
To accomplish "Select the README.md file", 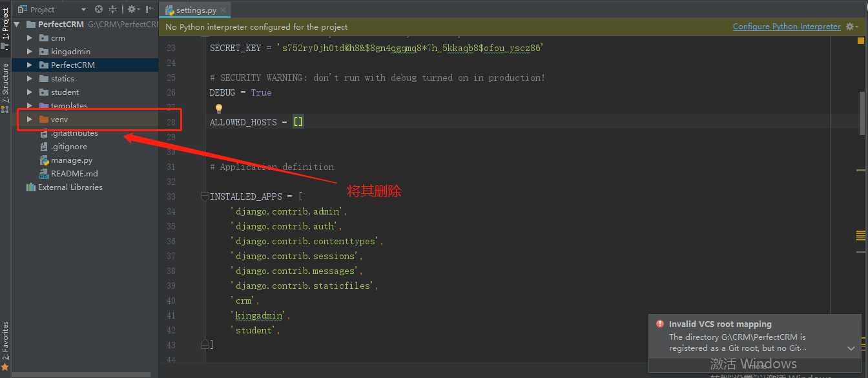I will click(74, 174).
